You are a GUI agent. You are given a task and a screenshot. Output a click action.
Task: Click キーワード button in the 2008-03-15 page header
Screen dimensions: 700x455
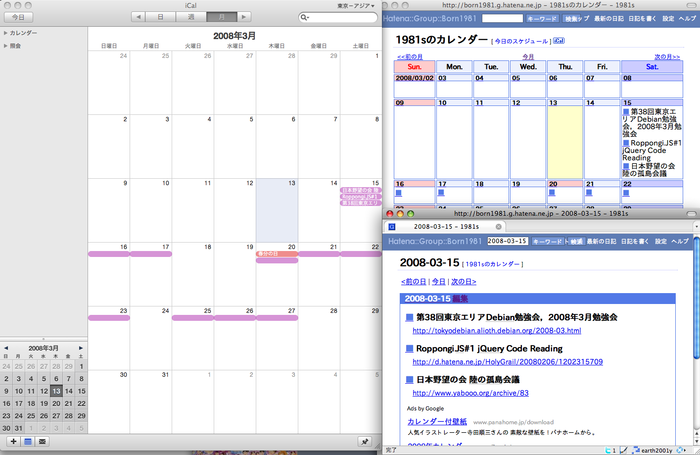[548, 241]
